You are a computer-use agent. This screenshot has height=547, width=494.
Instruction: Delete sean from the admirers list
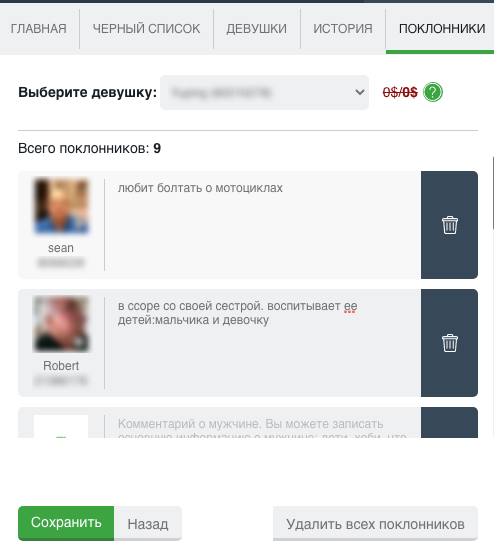449,225
